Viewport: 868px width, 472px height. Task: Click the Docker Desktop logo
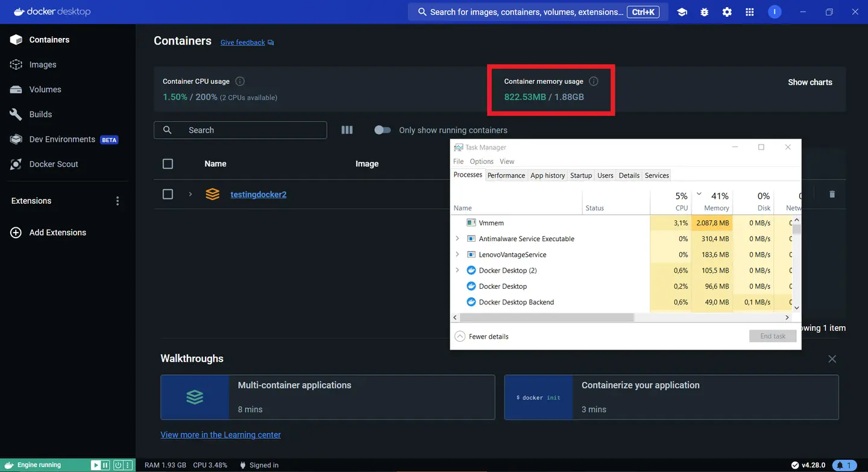point(52,12)
